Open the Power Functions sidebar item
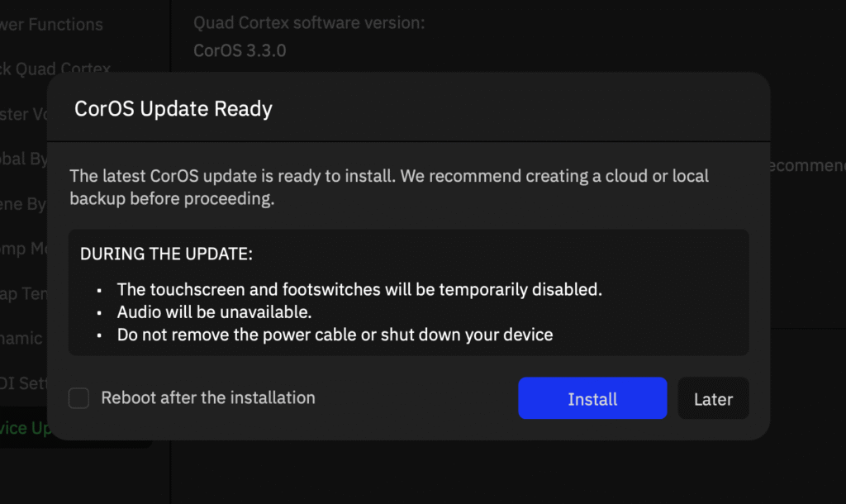The image size is (846, 504). click(52, 25)
